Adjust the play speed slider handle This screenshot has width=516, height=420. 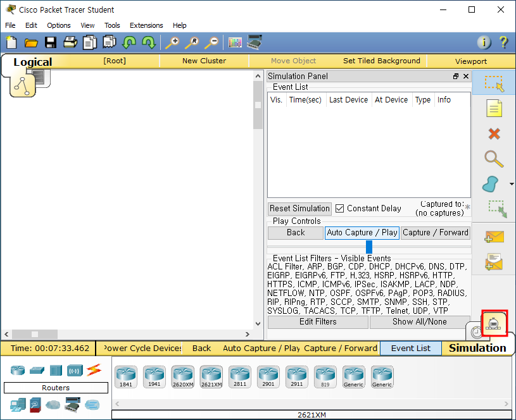pyautogui.click(x=369, y=247)
